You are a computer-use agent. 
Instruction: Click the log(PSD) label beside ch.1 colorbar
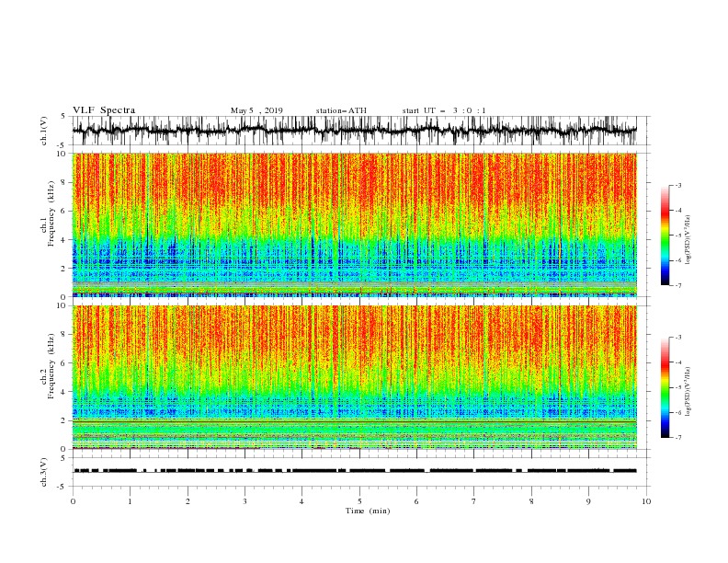point(688,240)
